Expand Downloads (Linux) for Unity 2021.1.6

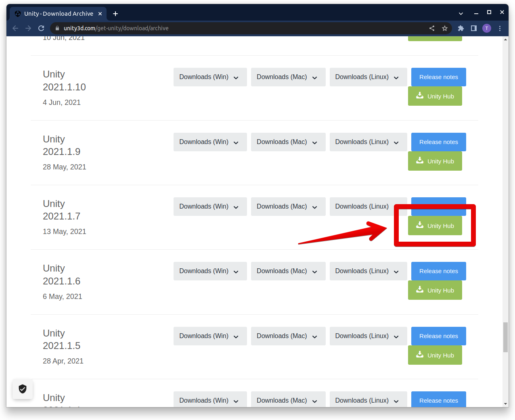pos(368,271)
